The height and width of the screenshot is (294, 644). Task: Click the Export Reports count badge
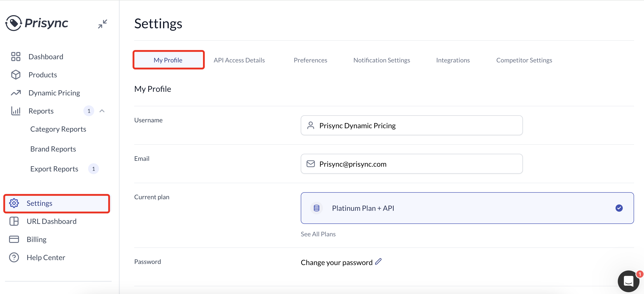(94, 169)
